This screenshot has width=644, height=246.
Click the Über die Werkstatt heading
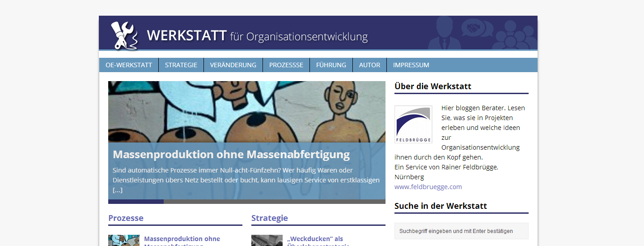pyautogui.click(x=433, y=86)
